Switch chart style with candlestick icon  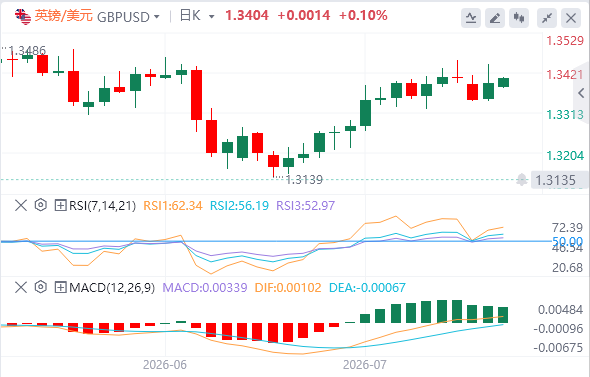pos(519,18)
